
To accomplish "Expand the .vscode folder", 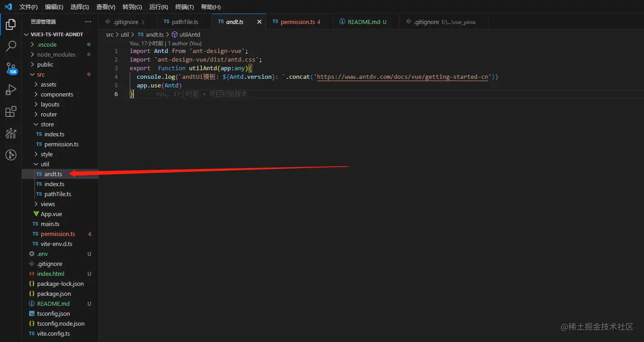I will click(x=32, y=44).
